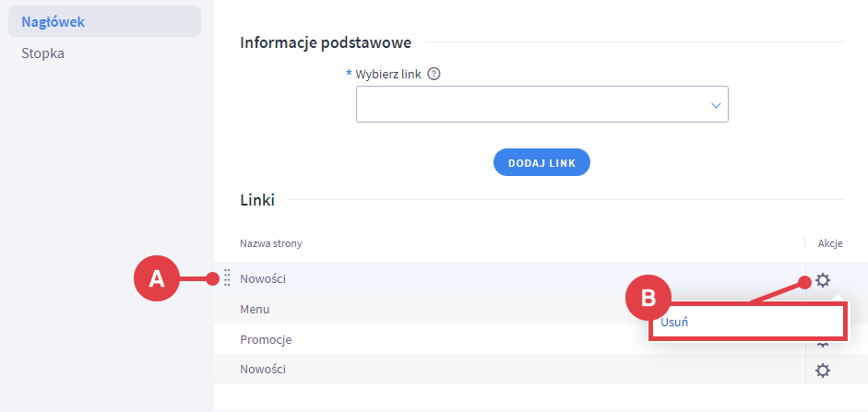
Task: Switch to the Stopka sidebar tab
Action: click(x=43, y=53)
